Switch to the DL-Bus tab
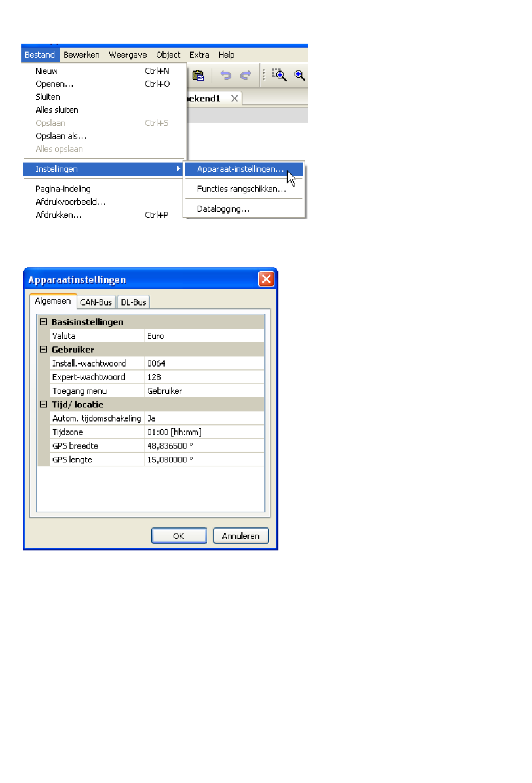The width and height of the screenshot is (532, 783). pyautogui.click(x=133, y=302)
